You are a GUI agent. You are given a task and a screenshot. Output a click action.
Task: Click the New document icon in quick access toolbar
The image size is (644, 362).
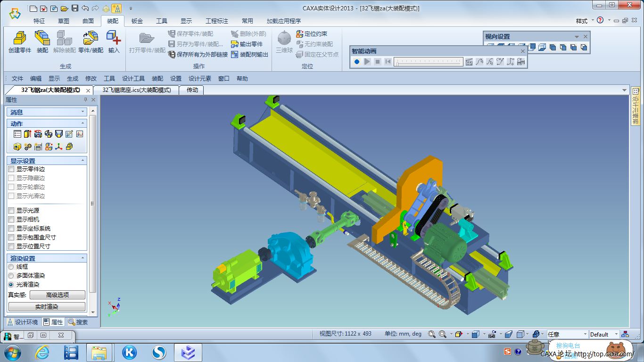pyautogui.click(x=33, y=8)
